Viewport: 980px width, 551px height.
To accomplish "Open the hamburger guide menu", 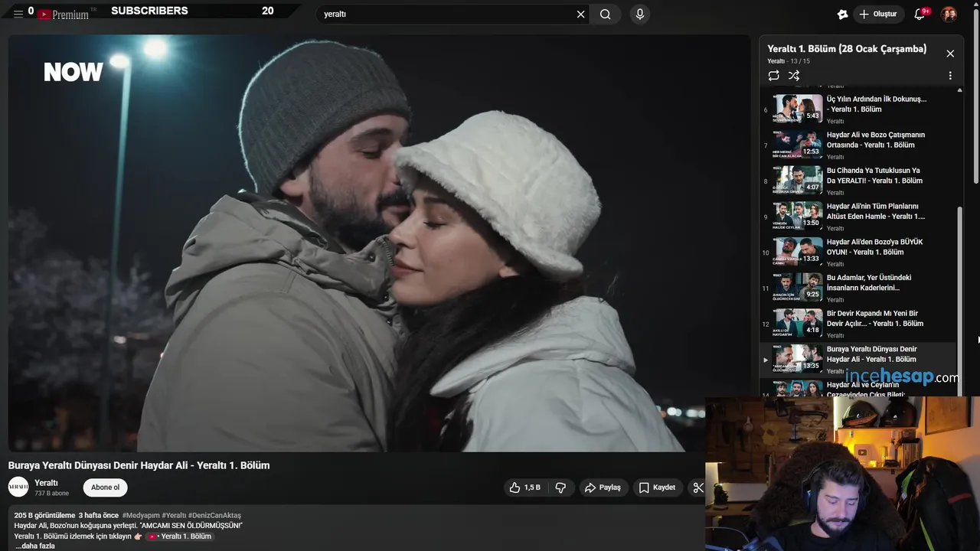I will coord(18,14).
